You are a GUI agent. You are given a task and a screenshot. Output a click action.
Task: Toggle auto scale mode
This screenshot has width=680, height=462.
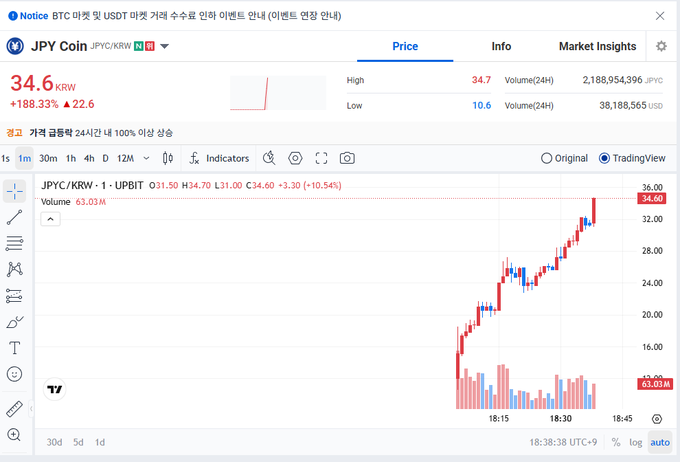(x=660, y=442)
